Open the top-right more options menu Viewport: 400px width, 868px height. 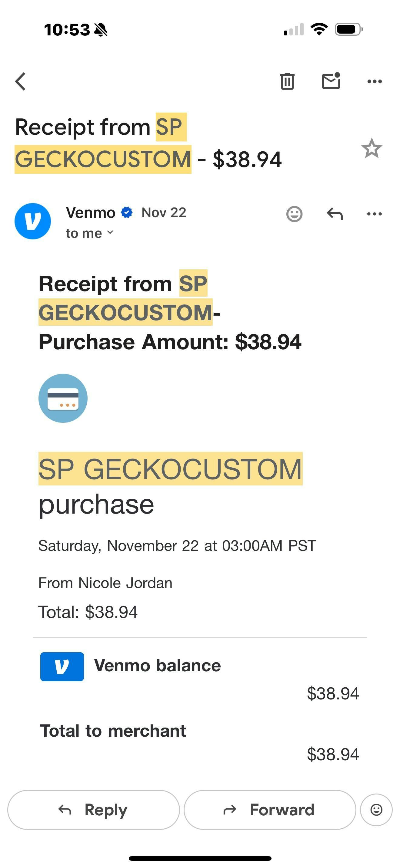(374, 81)
